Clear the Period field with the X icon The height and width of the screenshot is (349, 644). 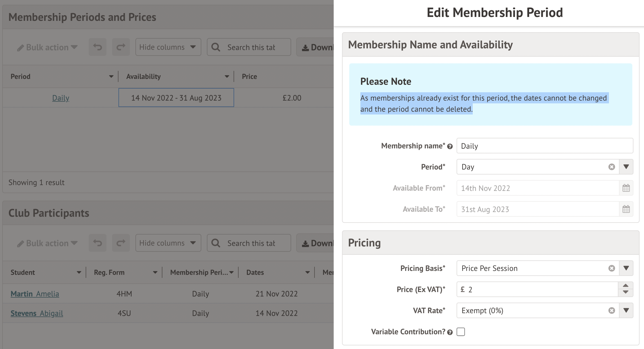[x=611, y=167]
